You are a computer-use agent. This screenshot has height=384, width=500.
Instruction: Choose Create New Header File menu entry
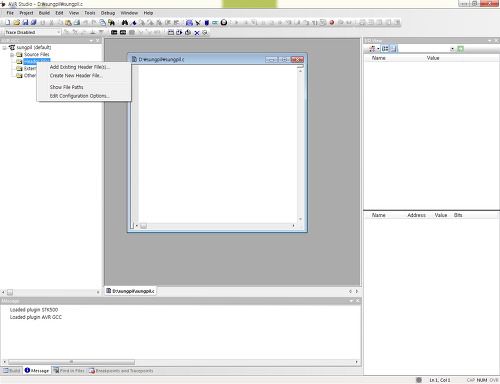[x=84, y=76]
